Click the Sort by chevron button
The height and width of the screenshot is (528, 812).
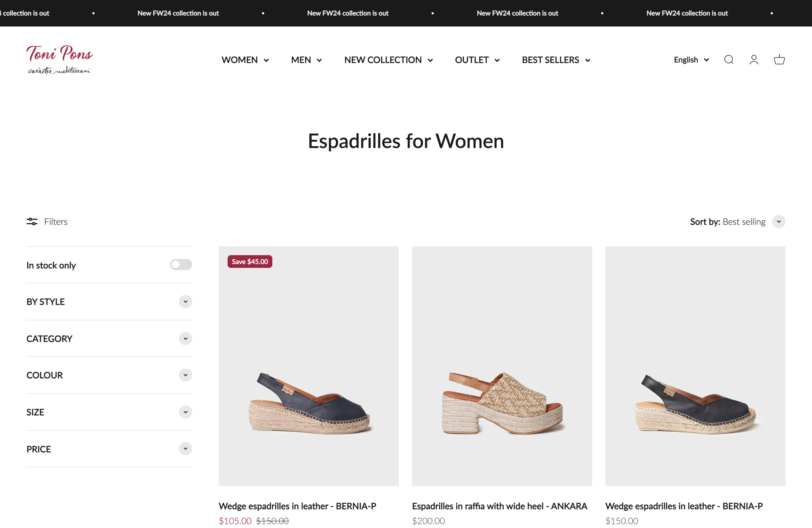(x=779, y=222)
